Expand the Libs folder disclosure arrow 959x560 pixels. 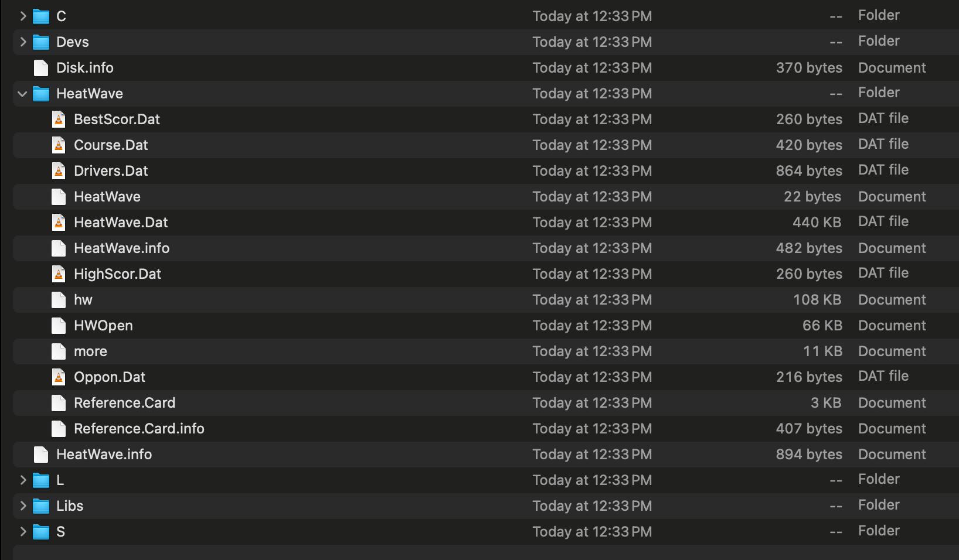(x=23, y=506)
